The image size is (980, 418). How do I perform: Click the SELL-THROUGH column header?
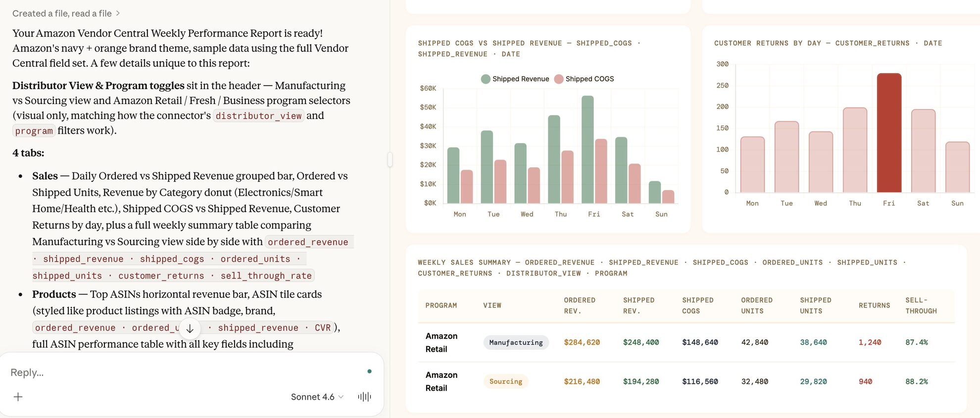(x=921, y=306)
